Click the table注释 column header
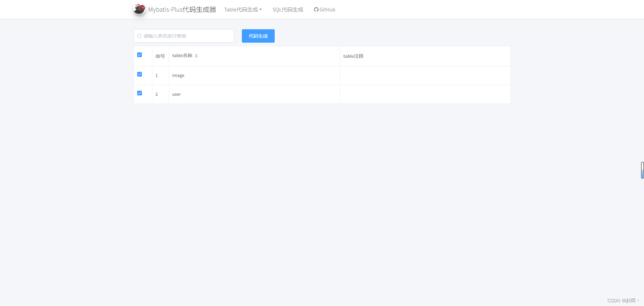The width and height of the screenshot is (644, 306). point(353,56)
